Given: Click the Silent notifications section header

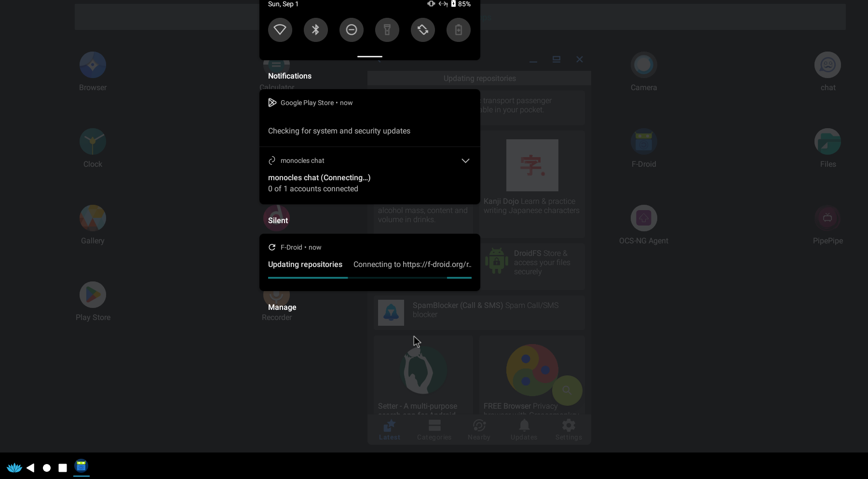Looking at the screenshot, I should click(x=278, y=221).
